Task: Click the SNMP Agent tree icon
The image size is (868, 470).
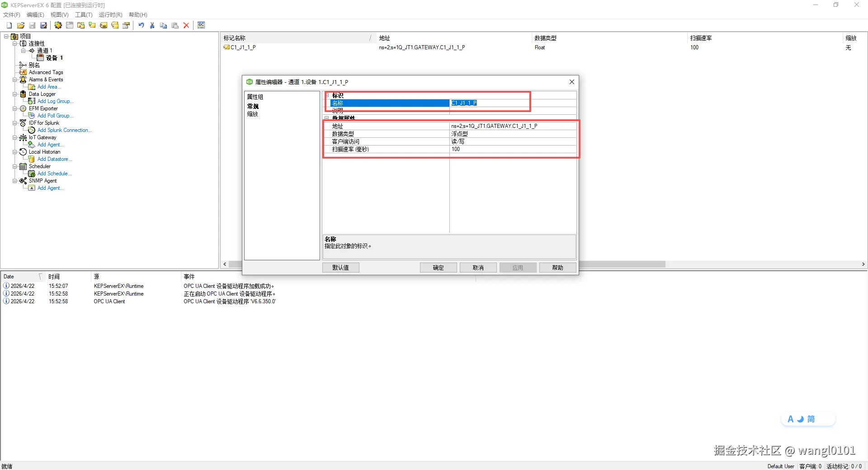Action: pyautogui.click(x=23, y=181)
